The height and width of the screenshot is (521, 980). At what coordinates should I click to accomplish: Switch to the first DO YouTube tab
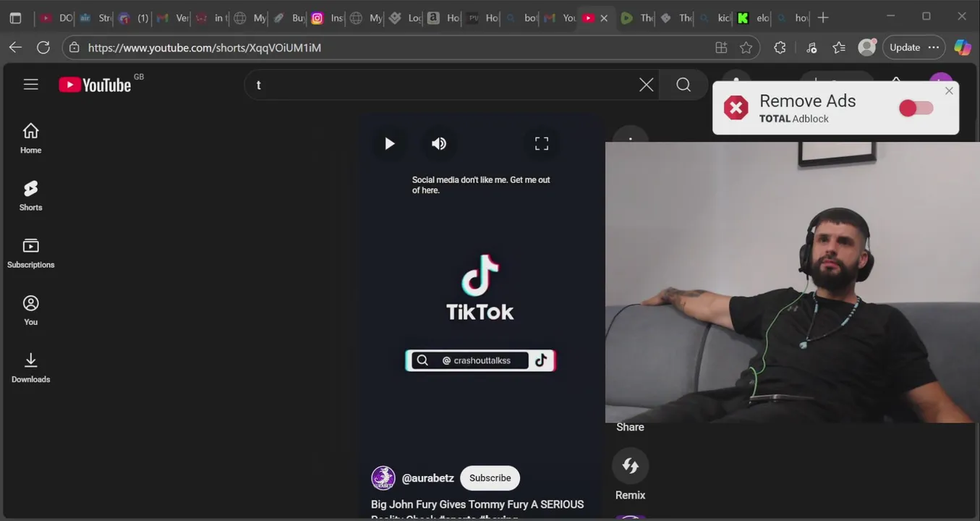pyautogui.click(x=55, y=18)
